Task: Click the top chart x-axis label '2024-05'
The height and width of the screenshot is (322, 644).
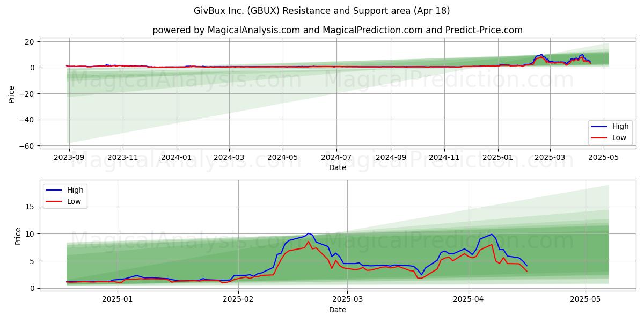Action: click(283, 157)
